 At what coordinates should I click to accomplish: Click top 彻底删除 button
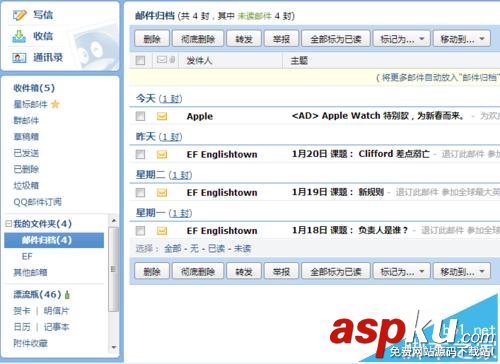198,39
